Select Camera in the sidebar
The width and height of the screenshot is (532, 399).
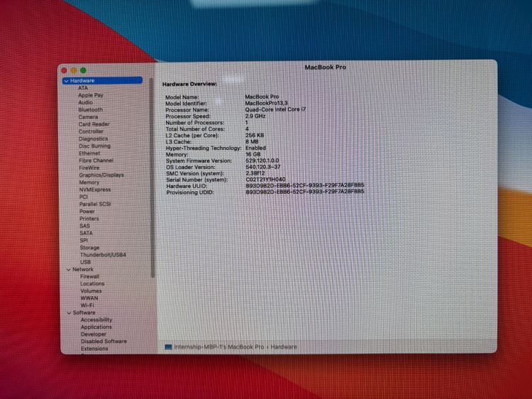click(x=88, y=117)
